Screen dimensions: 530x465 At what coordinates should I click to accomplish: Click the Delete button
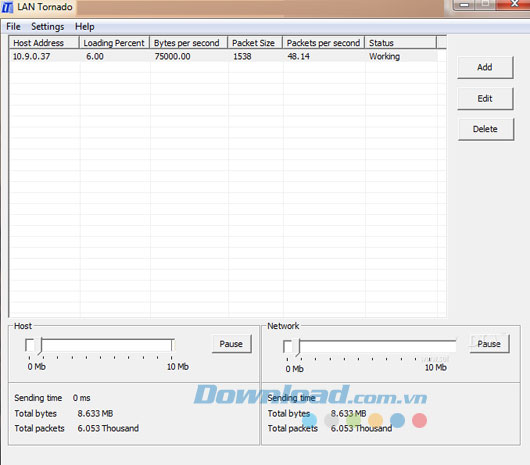tap(485, 129)
